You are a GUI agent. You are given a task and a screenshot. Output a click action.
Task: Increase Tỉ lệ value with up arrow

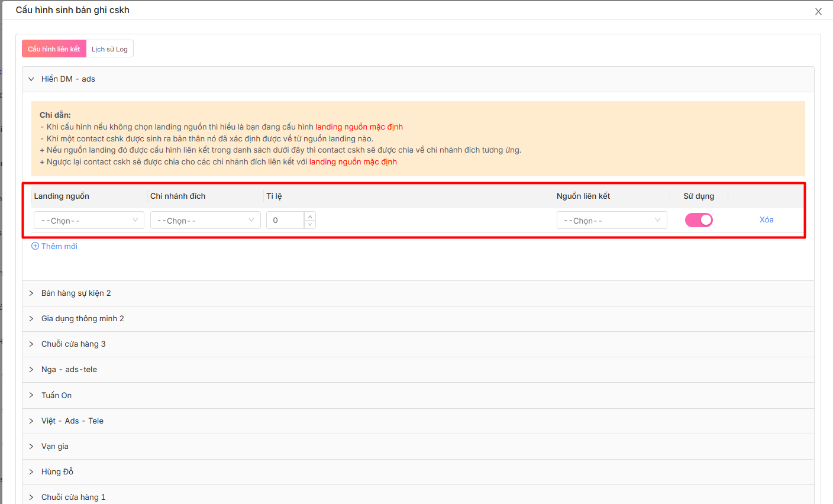tap(310, 217)
